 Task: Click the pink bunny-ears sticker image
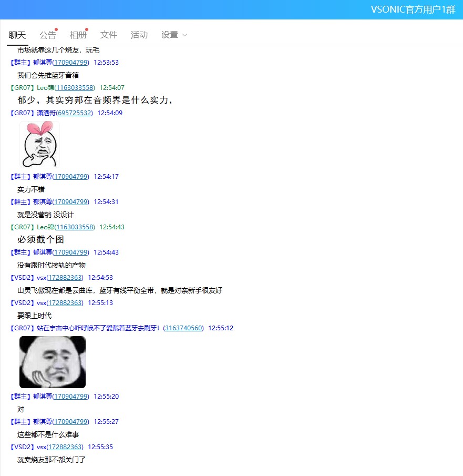[x=39, y=144]
